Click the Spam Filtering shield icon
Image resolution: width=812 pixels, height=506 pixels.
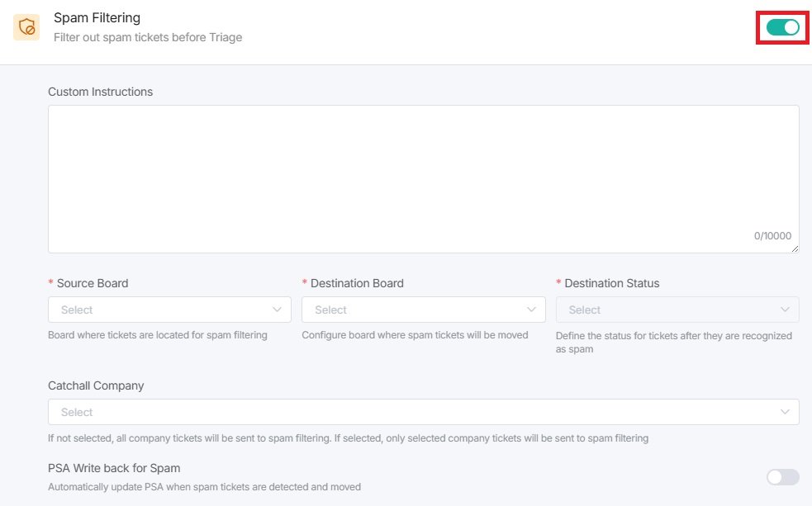click(26, 27)
